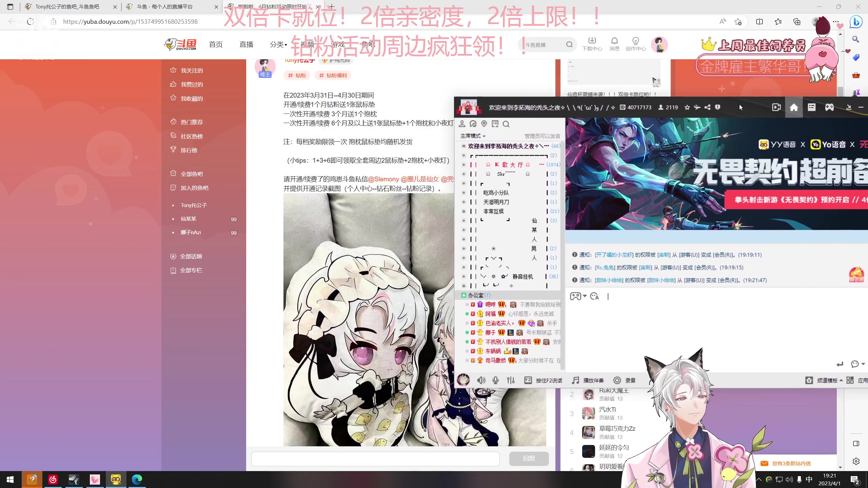Toggle Edge split screen icon
868x488 pixels.
point(759,22)
